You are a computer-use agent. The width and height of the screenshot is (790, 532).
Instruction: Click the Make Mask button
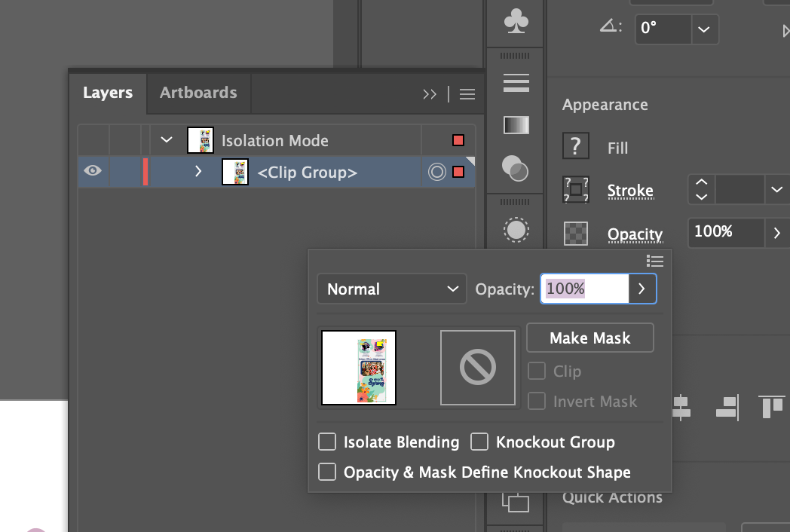[x=589, y=338]
